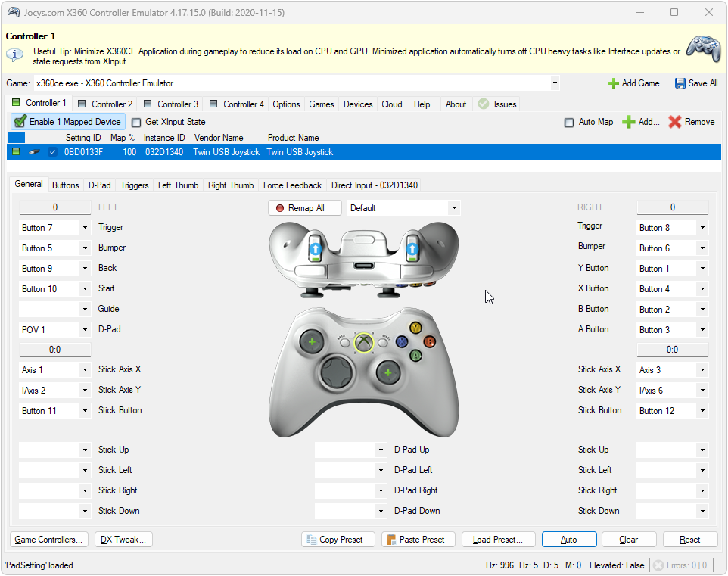Click the Game Controllers... button

(x=48, y=540)
